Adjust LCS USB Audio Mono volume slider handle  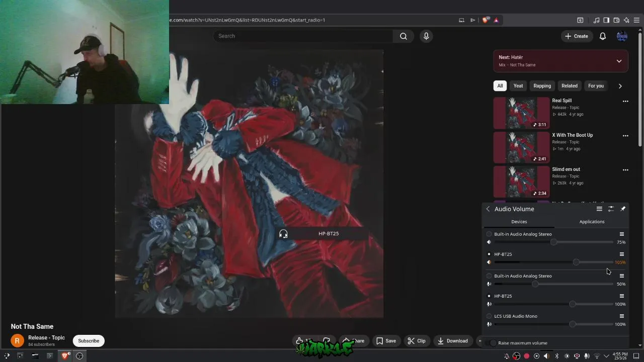point(572,324)
